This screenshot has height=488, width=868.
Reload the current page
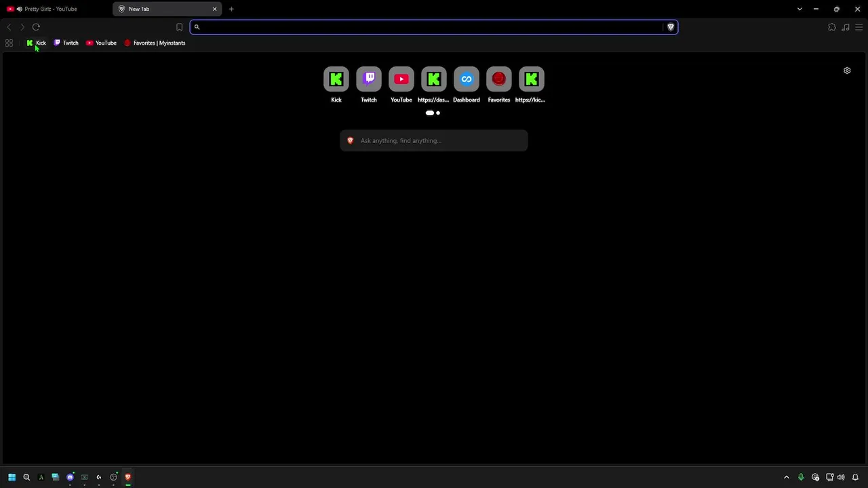click(x=36, y=27)
